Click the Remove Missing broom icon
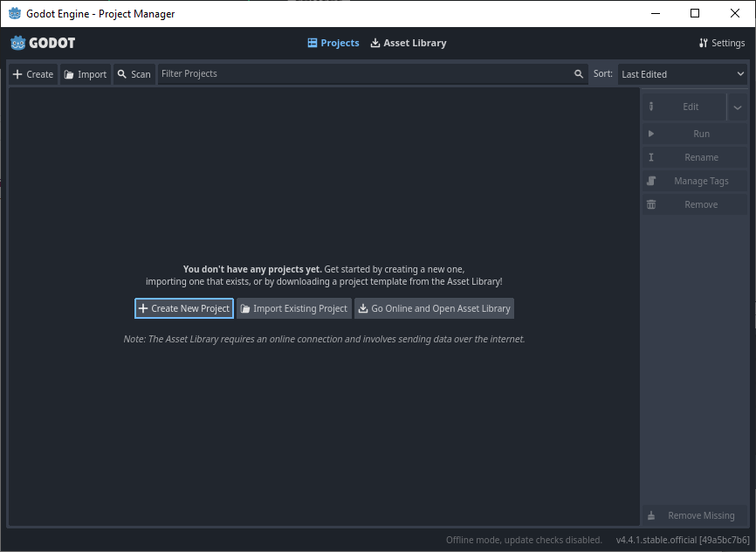Viewport: 756px width, 552px height. (651, 515)
